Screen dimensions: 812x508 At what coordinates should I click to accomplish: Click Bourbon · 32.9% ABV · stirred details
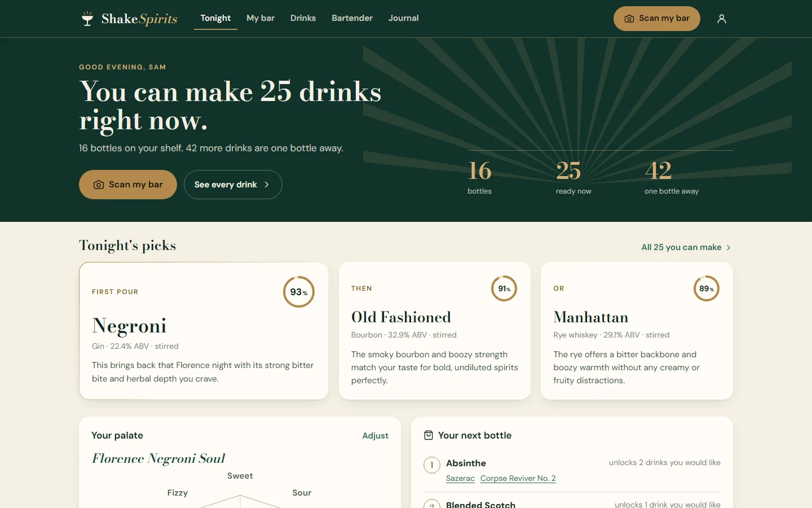(x=404, y=335)
